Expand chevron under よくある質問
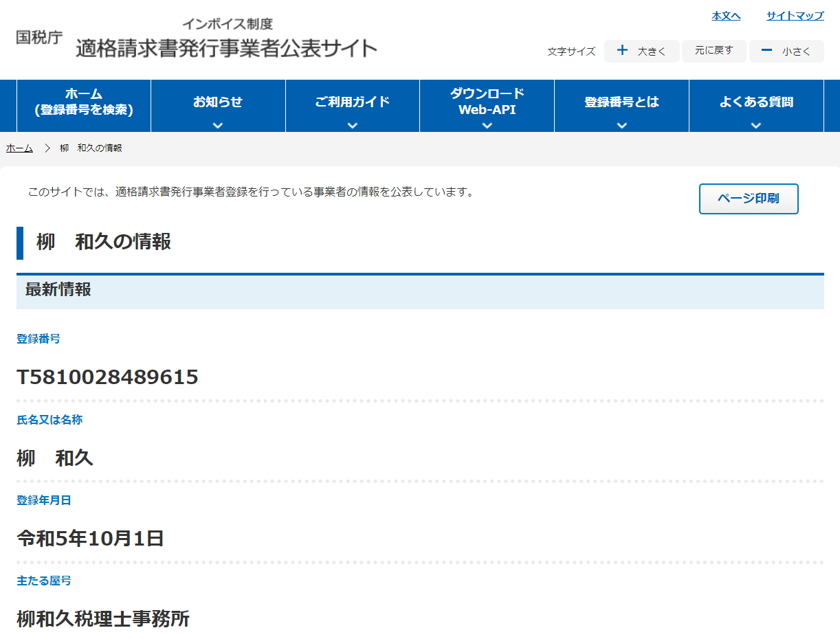This screenshot has height=639, width=840. (756, 125)
